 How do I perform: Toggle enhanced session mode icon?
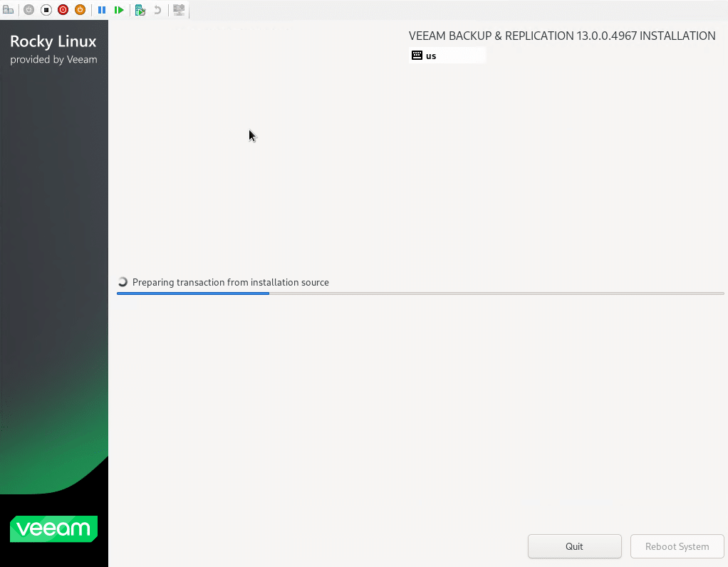click(179, 10)
